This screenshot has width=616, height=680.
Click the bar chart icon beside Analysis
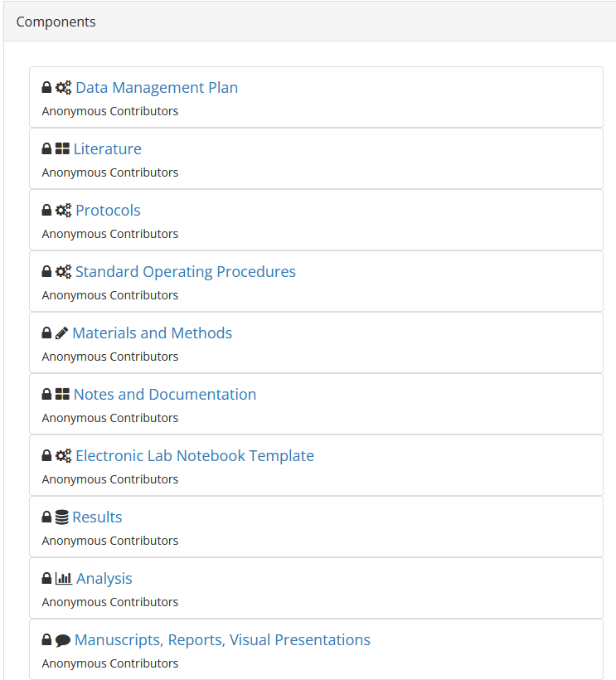pyautogui.click(x=63, y=579)
